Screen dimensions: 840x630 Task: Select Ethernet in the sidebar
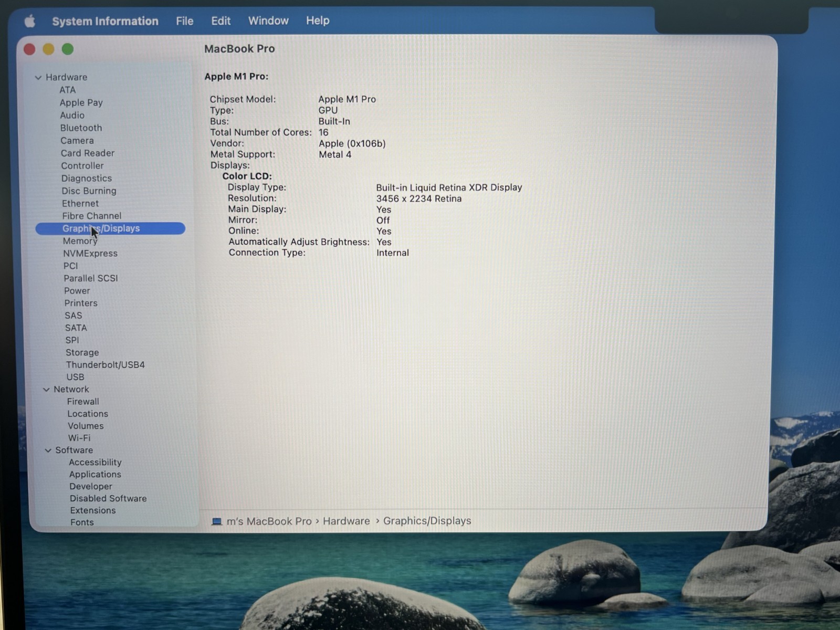pyautogui.click(x=80, y=203)
